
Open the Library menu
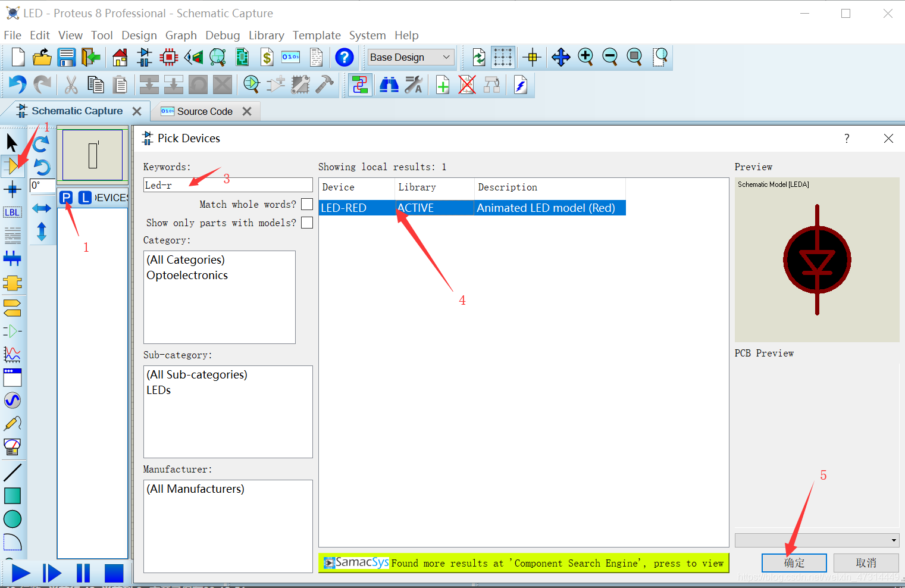[266, 35]
